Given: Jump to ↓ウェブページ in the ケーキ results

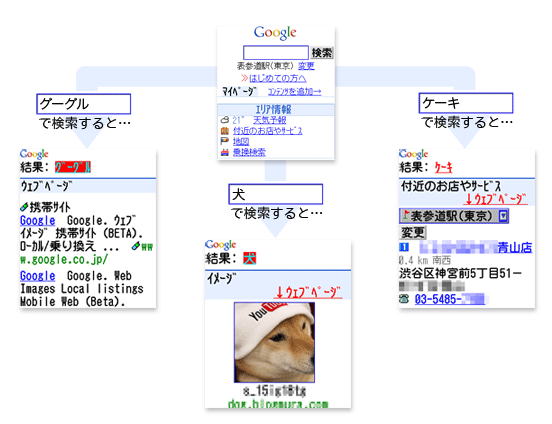Looking at the screenshot, I should 495,199.
